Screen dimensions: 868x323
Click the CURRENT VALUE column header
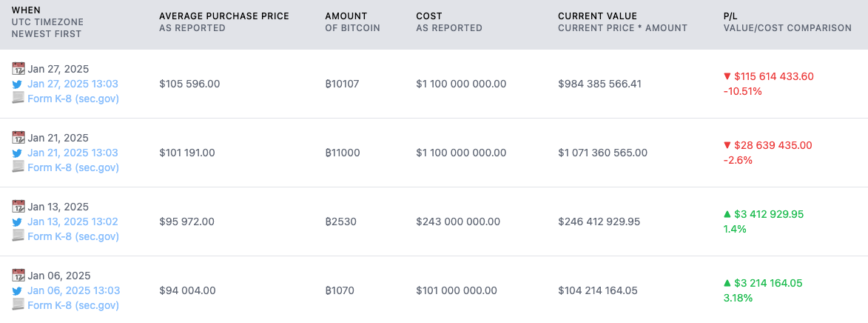click(x=597, y=16)
